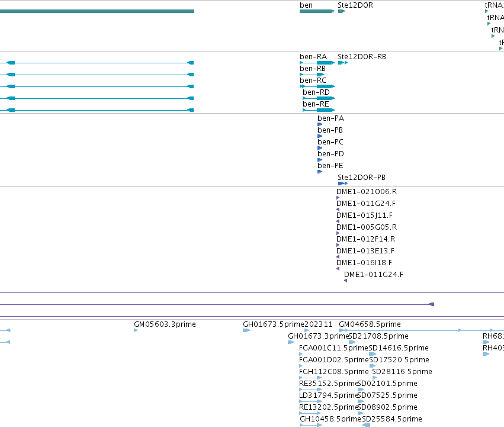Select the SD07525.5prime EST label

(x=388, y=395)
